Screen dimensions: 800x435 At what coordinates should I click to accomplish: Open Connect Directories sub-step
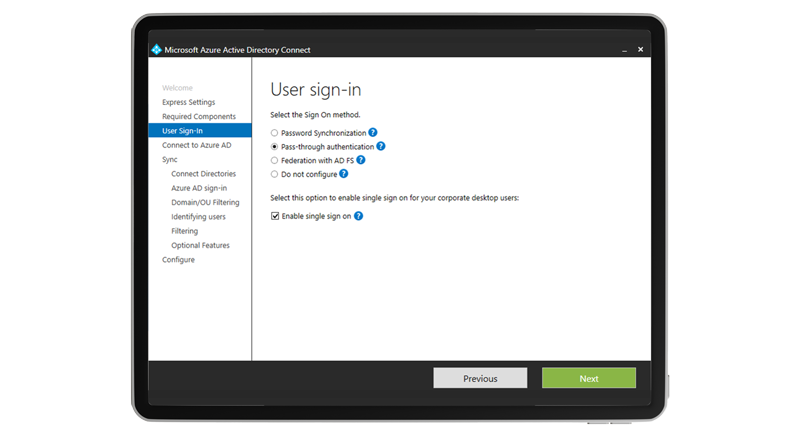click(x=204, y=174)
